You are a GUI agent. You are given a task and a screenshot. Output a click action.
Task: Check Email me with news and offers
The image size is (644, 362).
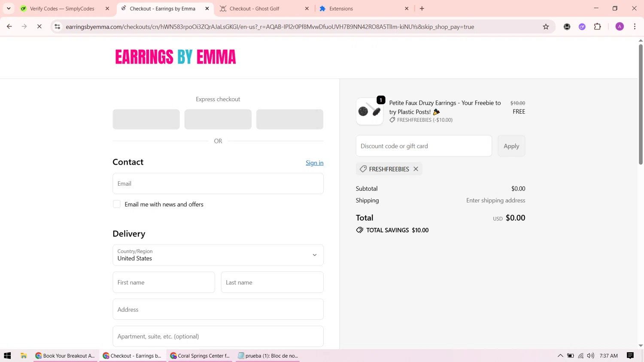coord(117,204)
